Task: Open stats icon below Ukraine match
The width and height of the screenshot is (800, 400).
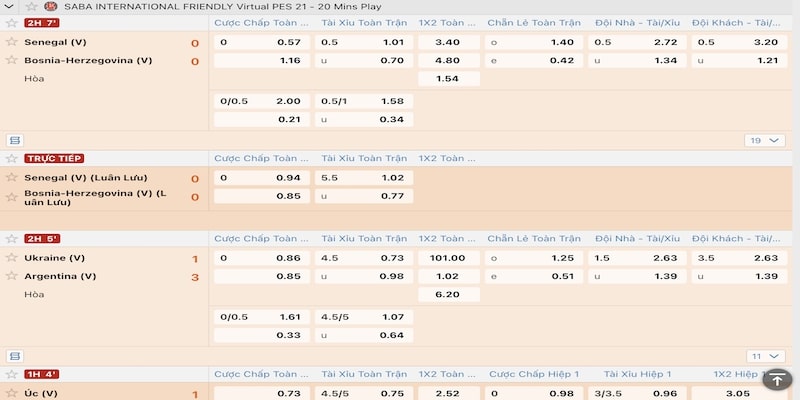Action: coord(14,356)
